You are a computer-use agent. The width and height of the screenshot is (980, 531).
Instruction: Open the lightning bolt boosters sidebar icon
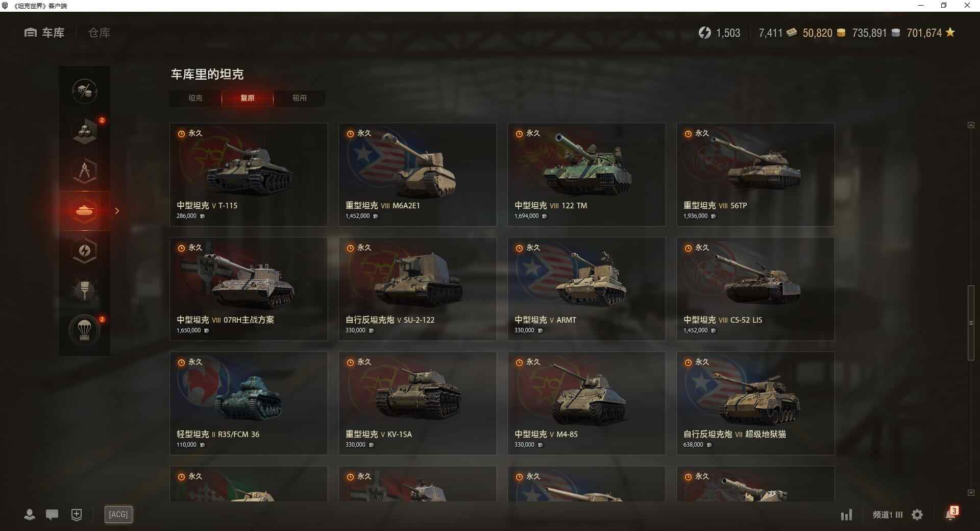[85, 251]
